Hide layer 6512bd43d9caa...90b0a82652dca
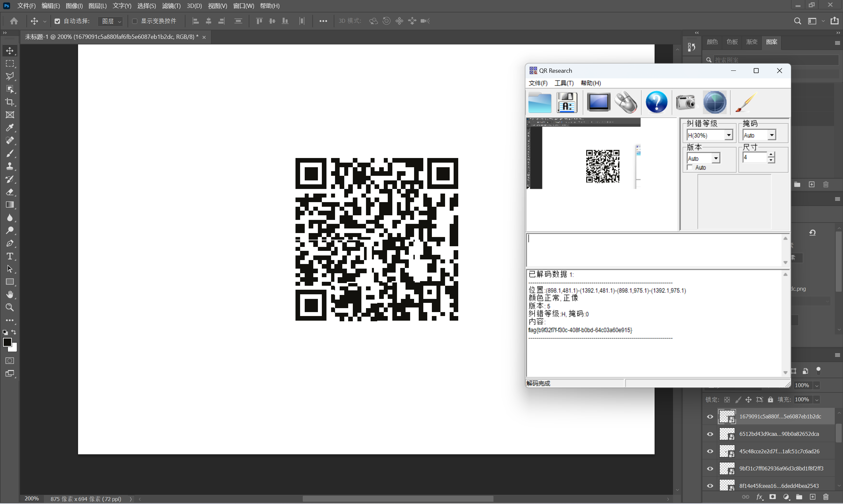This screenshot has height=504, width=843. [710, 434]
